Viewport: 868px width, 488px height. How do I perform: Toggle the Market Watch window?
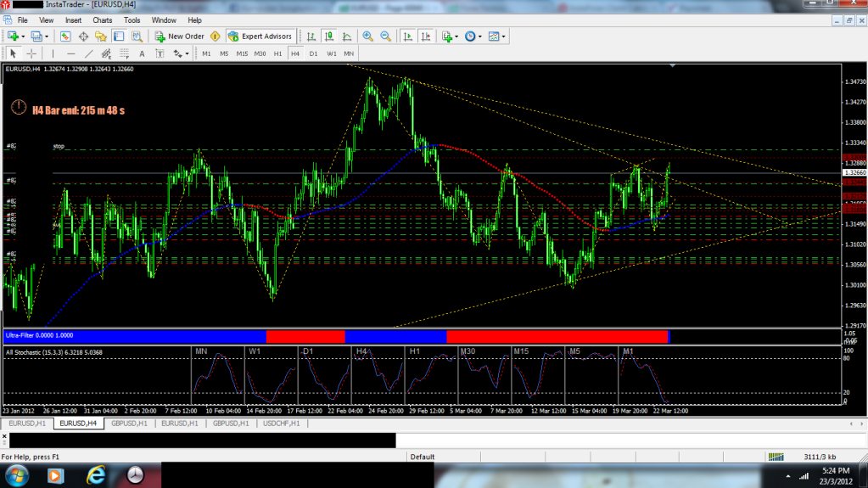[x=65, y=36]
